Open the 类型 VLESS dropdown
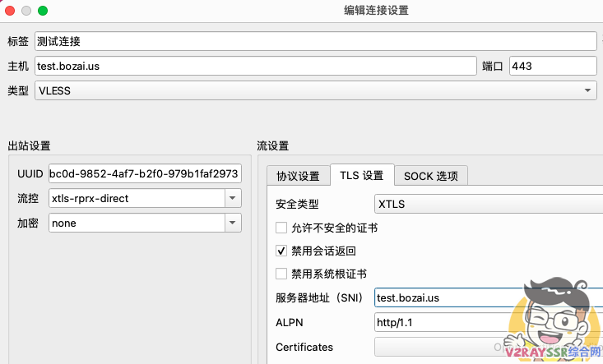Image resolution: width=603 pixels, height=364 pixels. coord(315,90)
